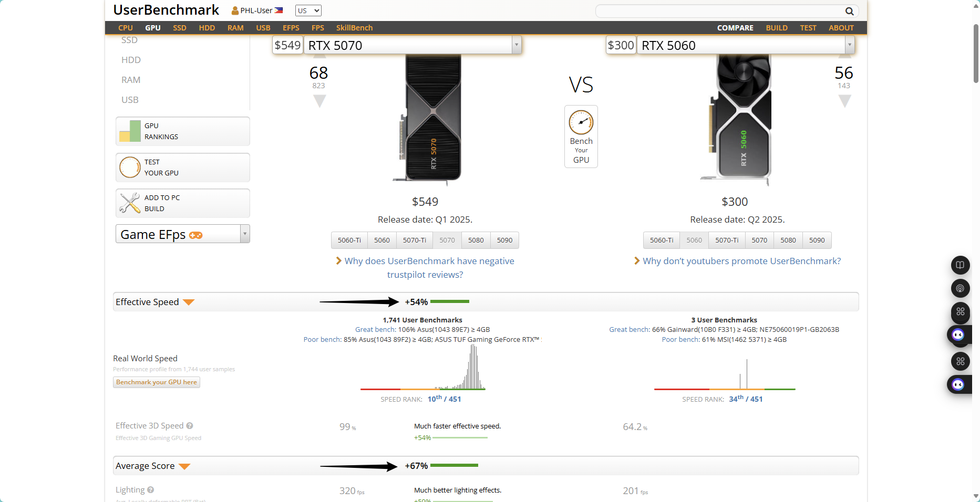The height and width of the screenshot is (502, 980).
Task: Click the Philippines flag icon
Action: coord(278,11)
